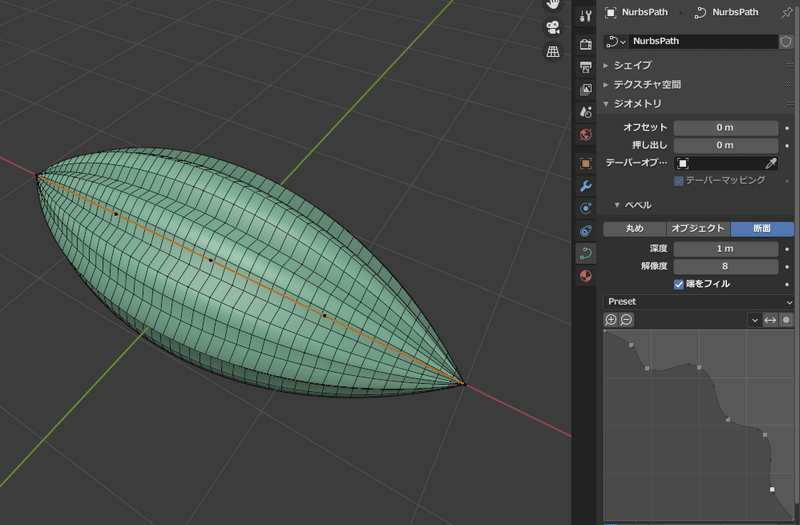800x525 pixels.
Task: Click the NurbsPath curve data breadcrumb icon
Action: (701, 13)
